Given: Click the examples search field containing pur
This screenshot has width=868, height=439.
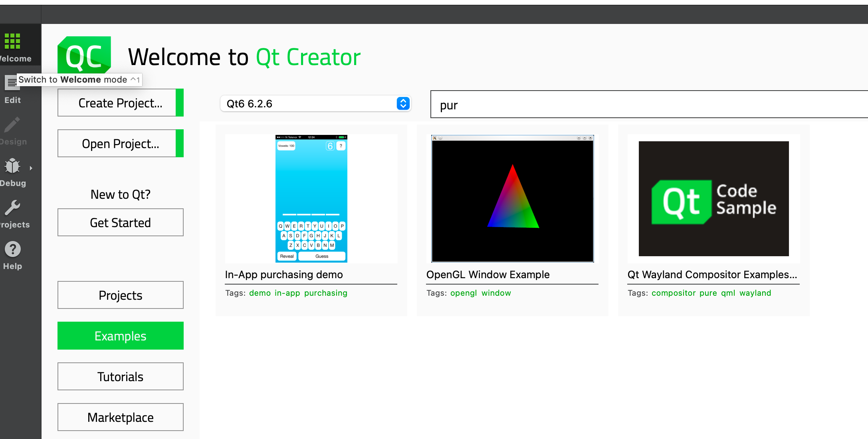Looking at the screenshot, I should (x=649, y=104).
